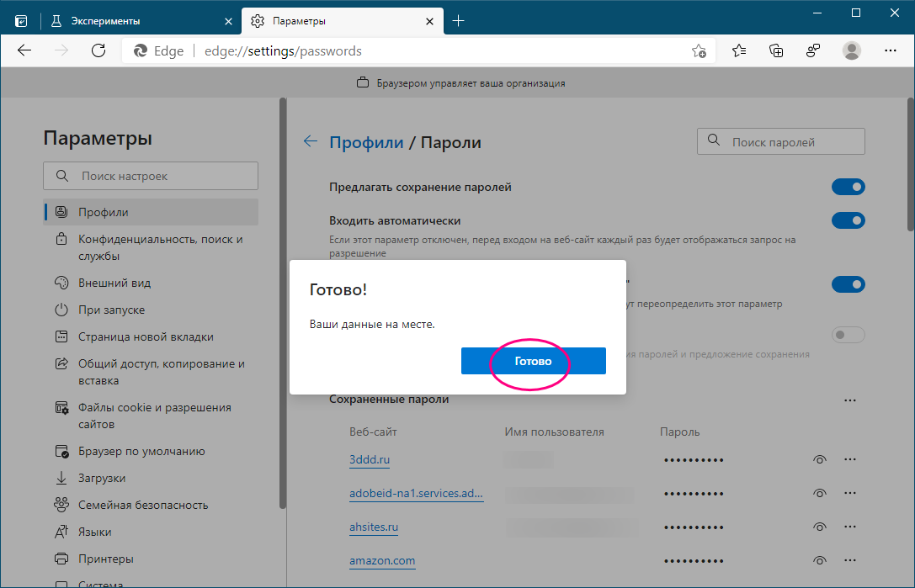Screen dimensions: 915x588
Task: Open Профили in settings sidebar
Action: tap(152, 212)
